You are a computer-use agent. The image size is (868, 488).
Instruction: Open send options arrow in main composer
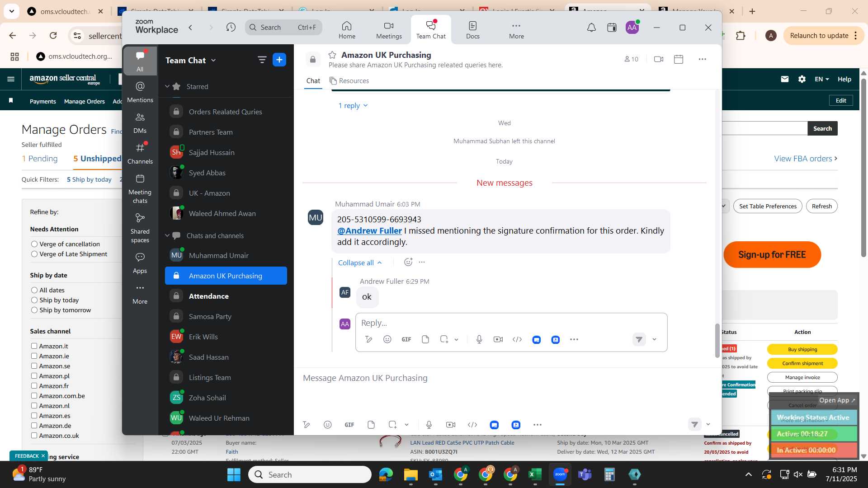708,424
